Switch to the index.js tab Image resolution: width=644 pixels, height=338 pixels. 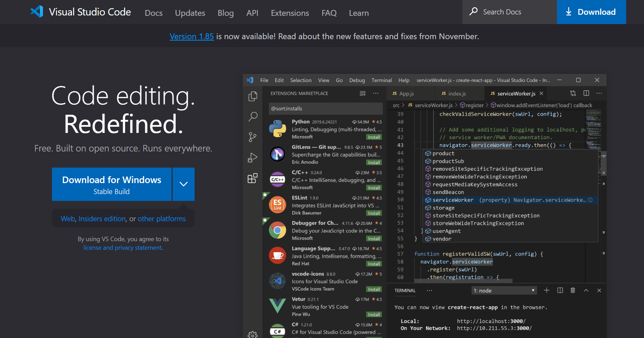click(457, 93)
